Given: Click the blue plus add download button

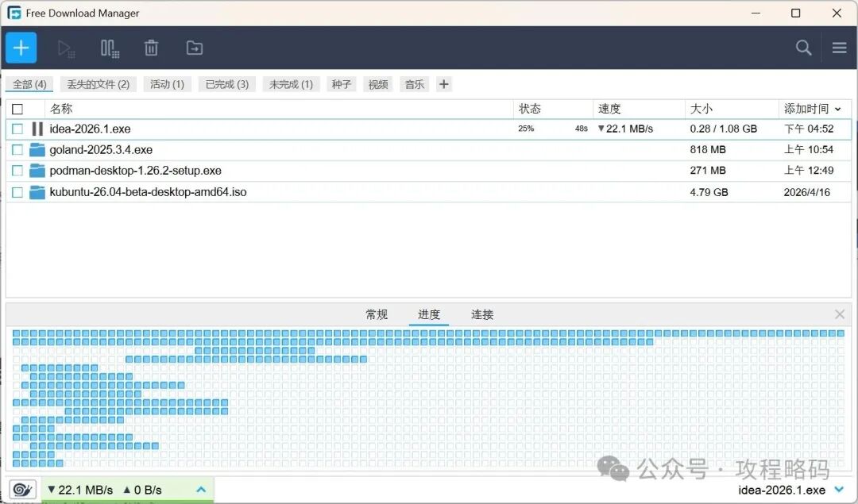Looking at the screenshot, I should (x=21, y=48).
